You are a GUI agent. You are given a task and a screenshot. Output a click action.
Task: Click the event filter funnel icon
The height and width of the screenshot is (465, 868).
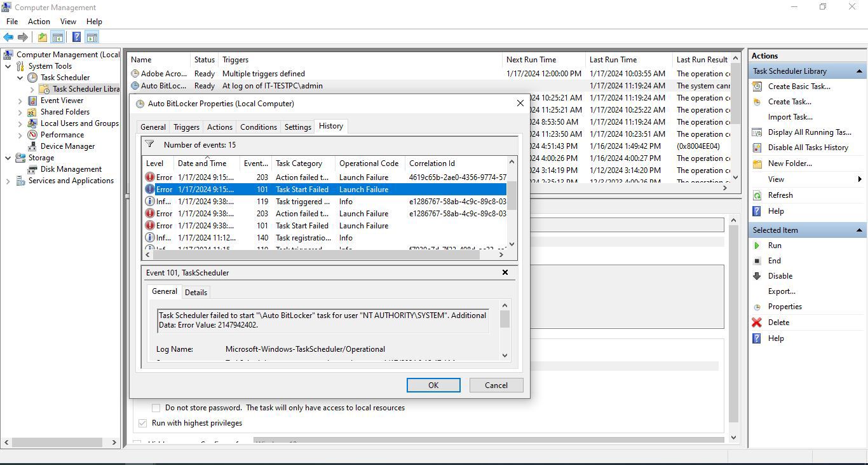(149, 144)
